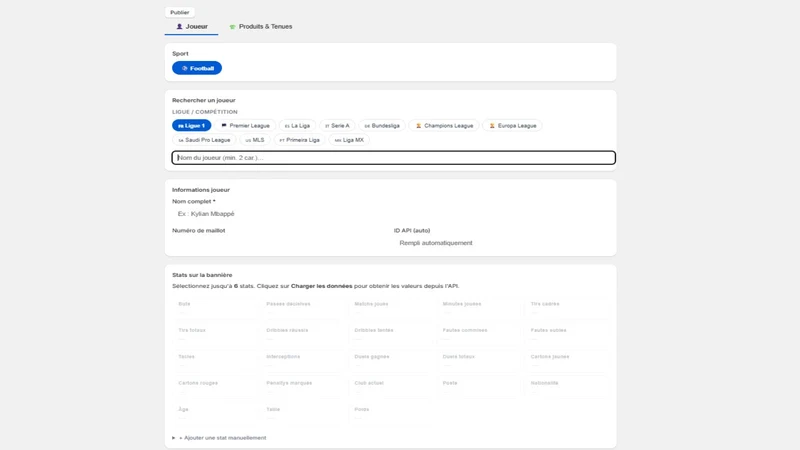Select the La Liga chip
This screenshot has height=450, width=800.
point(297,126)
